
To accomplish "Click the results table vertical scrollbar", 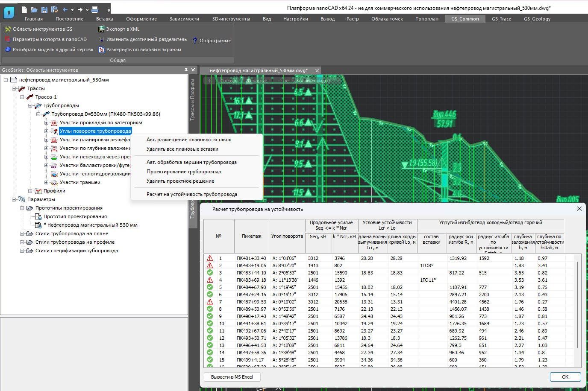I will coord(577,305).
